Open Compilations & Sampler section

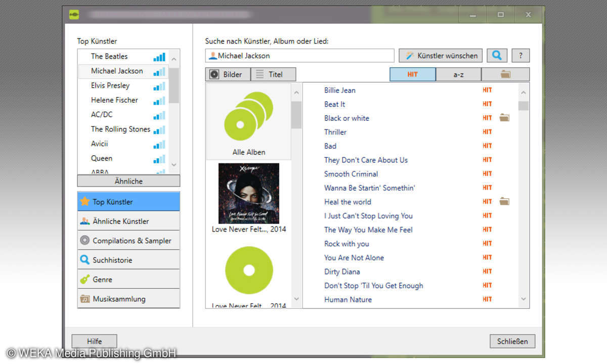[x=128, y=240]
